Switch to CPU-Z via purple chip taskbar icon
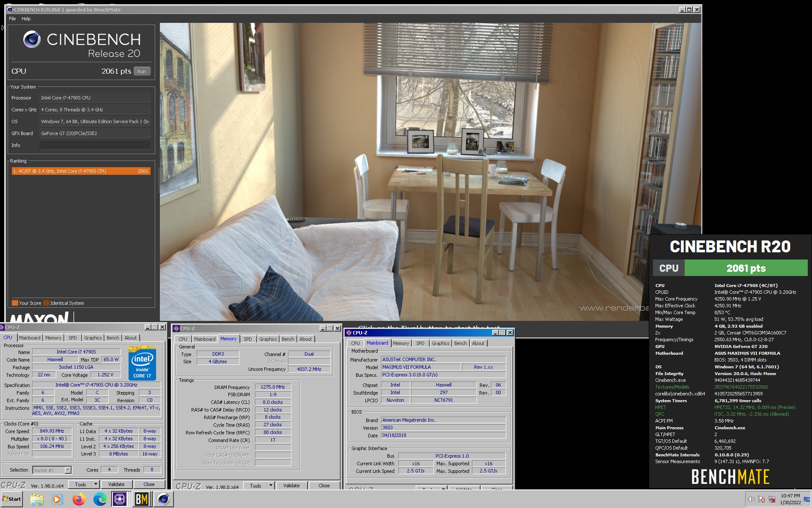 tap(120, 500)
